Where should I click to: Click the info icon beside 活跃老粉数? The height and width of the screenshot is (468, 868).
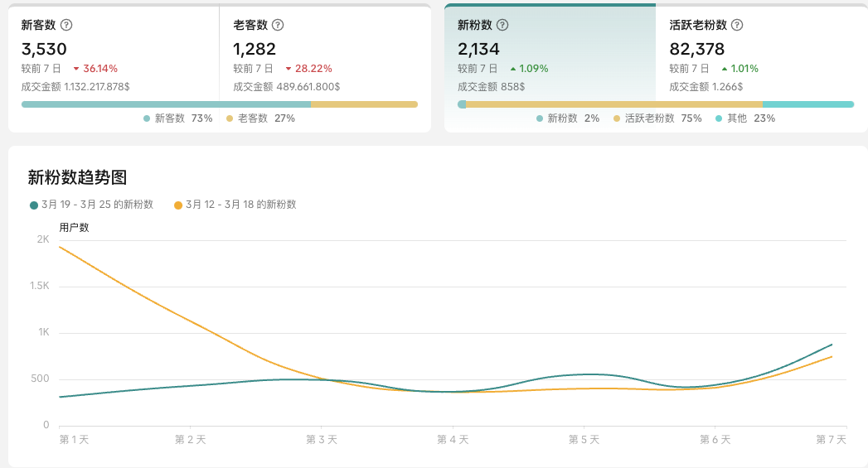[x=737, y=25]
